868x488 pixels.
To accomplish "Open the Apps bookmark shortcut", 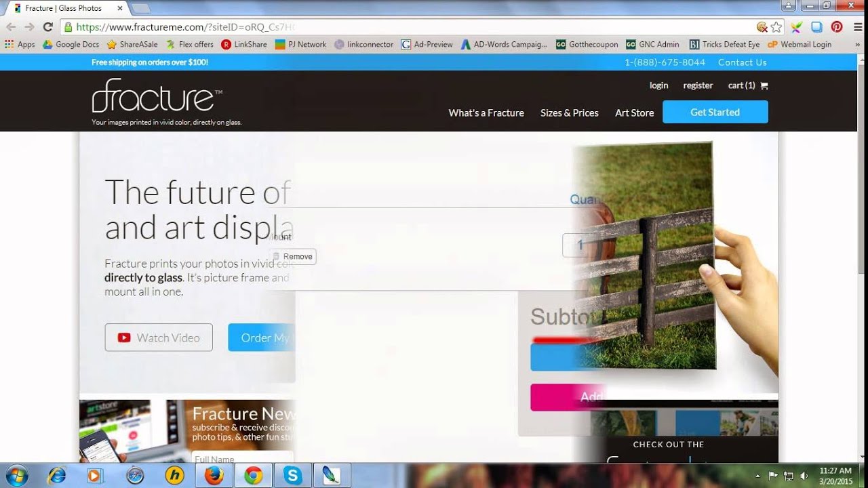I will pos(20,44).
